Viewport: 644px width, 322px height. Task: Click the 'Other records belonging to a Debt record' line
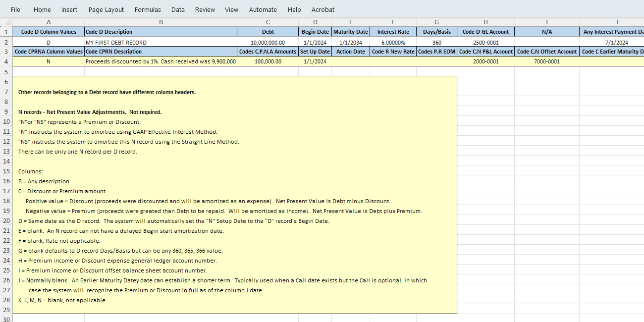click(x=107, y=92)
